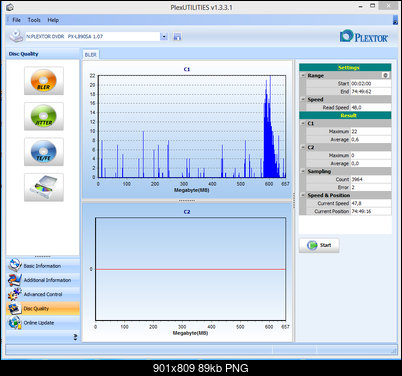Click the C1 Maximum value 22
402x376 pixels.
click(x=371, y=131)
